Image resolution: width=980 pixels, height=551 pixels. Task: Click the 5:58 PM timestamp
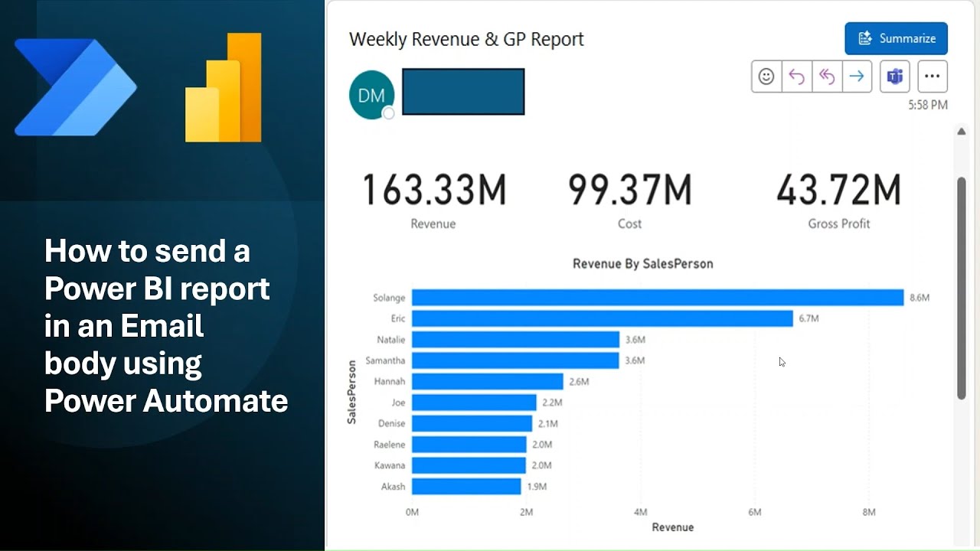928,105
